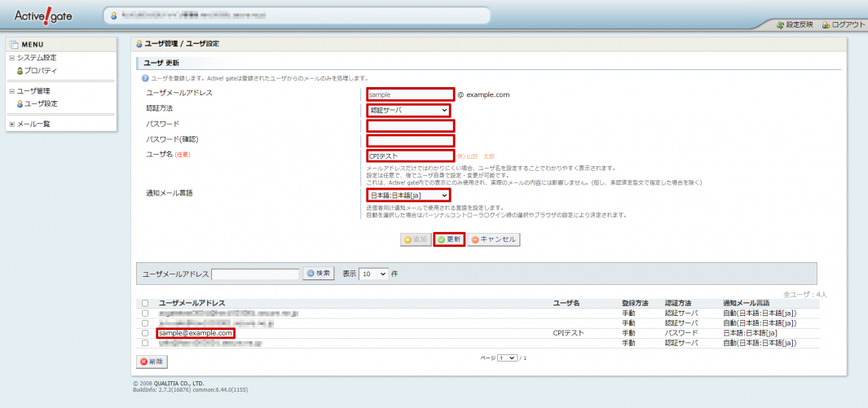Click the プロパティ item icon in sidebar
Image resolution: width=868 pixels, height=408 pixels.
(20, 71)
